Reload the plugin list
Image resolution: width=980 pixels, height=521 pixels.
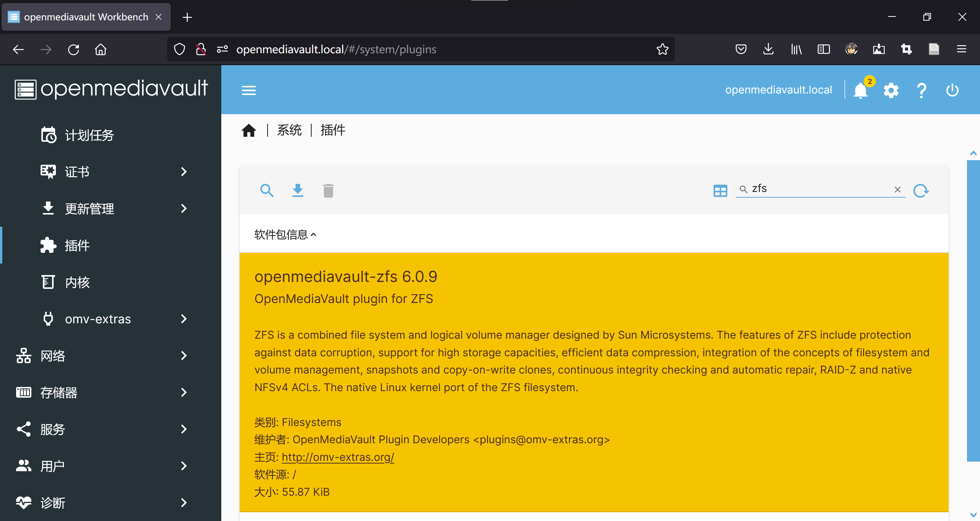tap(921, 190)
